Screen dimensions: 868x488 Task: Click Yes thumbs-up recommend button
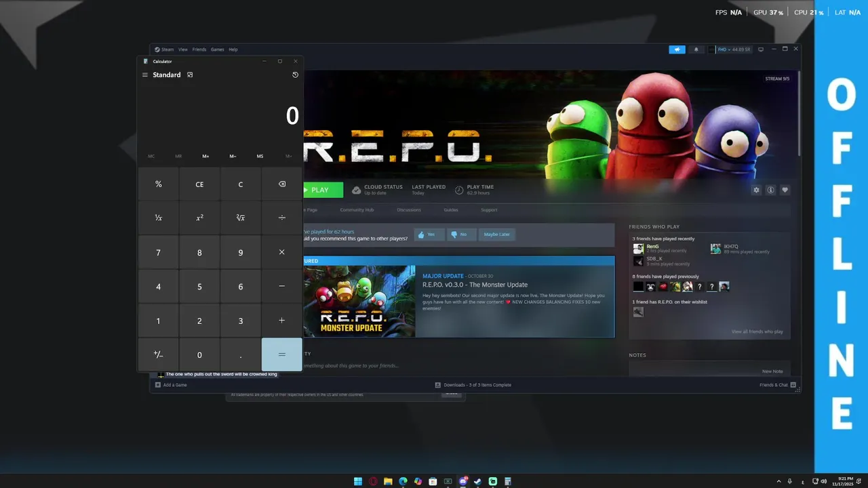point(429,235)
